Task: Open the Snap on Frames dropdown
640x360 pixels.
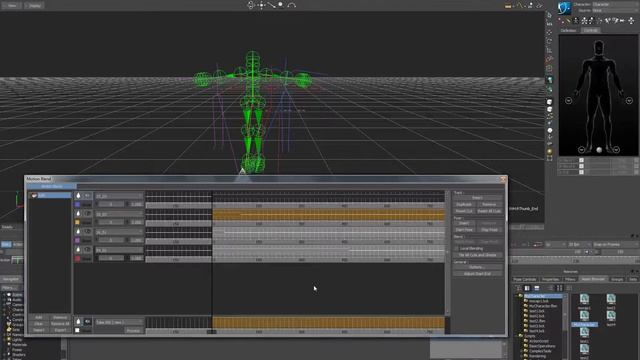Action: click(x=616, y=244)
